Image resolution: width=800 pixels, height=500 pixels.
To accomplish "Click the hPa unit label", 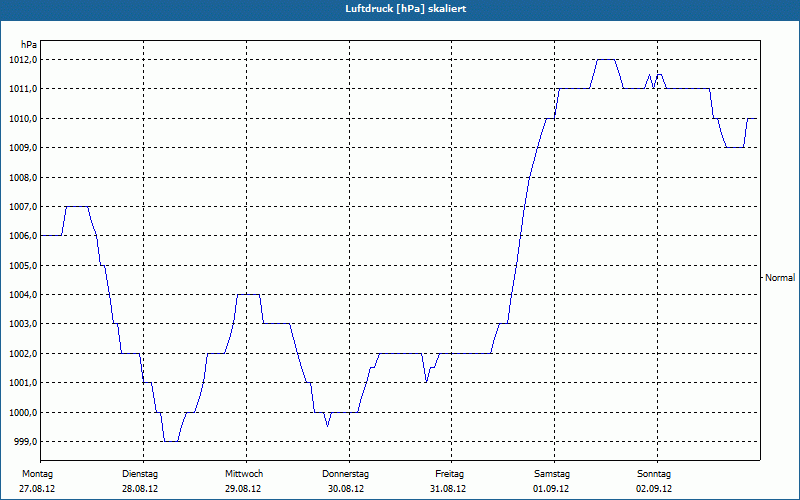I will (x=29, y=45).
